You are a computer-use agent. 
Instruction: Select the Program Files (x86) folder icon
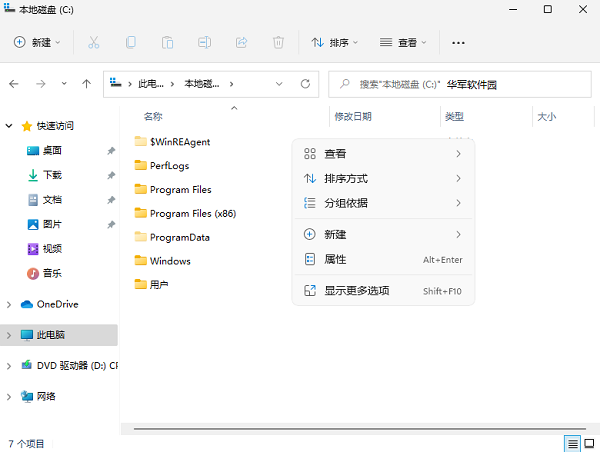[140, 213]
